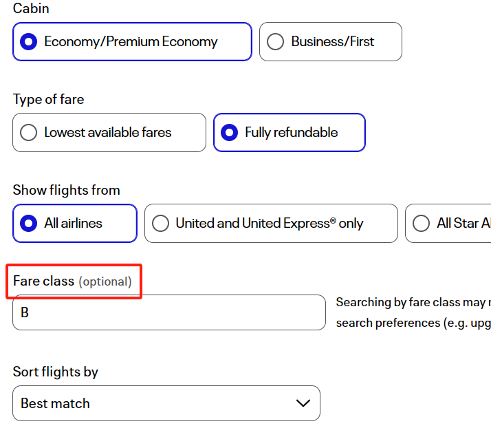Viewport: 491px width, 448px height.
Task: Click the 'Searching by fare class' note line
Action: point(413,303)
